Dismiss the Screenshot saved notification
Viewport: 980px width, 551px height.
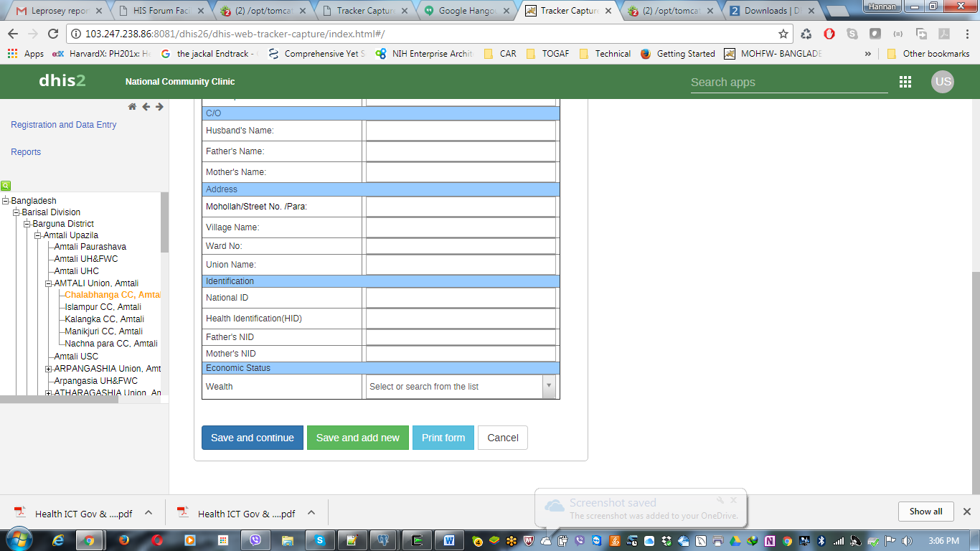tap(733, 500)
